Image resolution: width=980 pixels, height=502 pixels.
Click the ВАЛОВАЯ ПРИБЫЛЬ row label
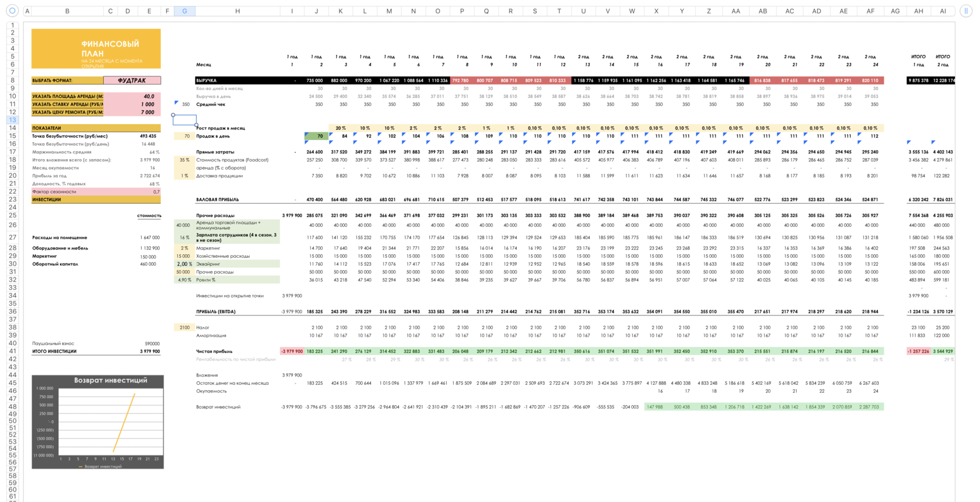coord(218,200)
